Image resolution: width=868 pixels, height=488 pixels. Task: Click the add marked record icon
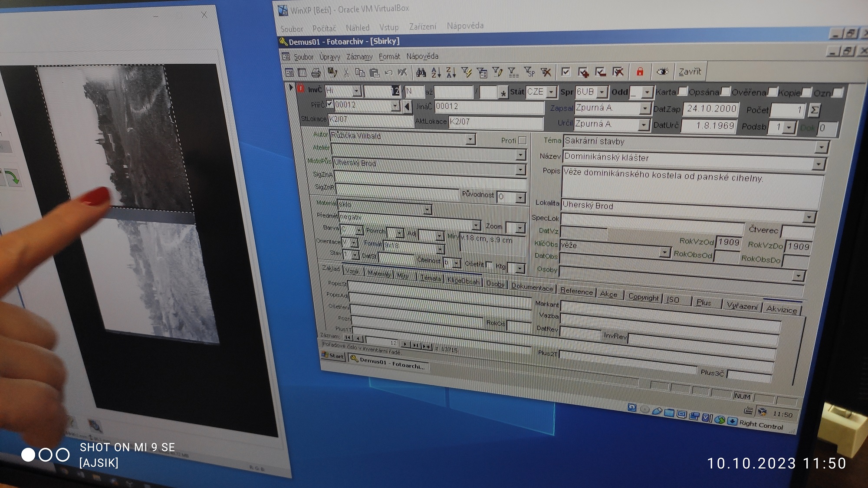pyautogui.click(x=583, y=72)
